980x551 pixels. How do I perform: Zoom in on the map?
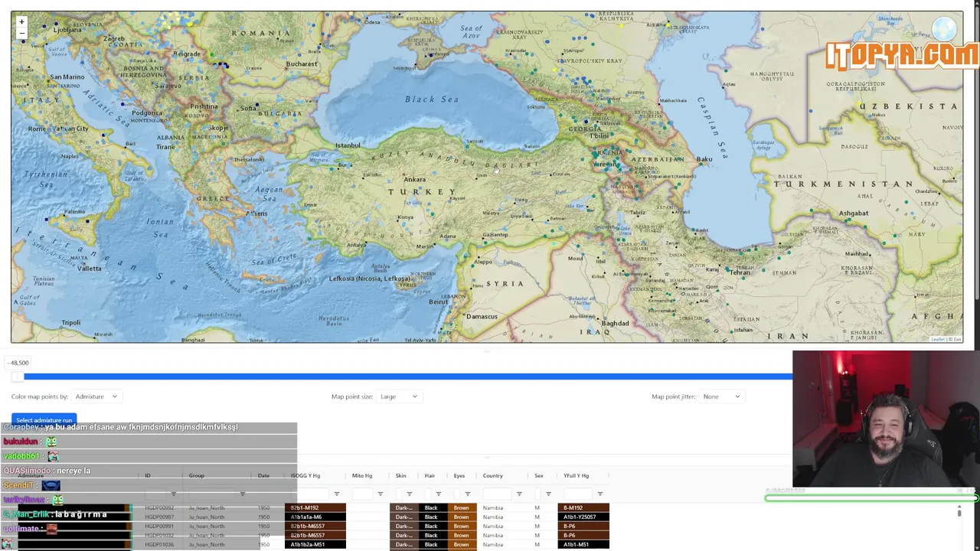coord(21,21)
